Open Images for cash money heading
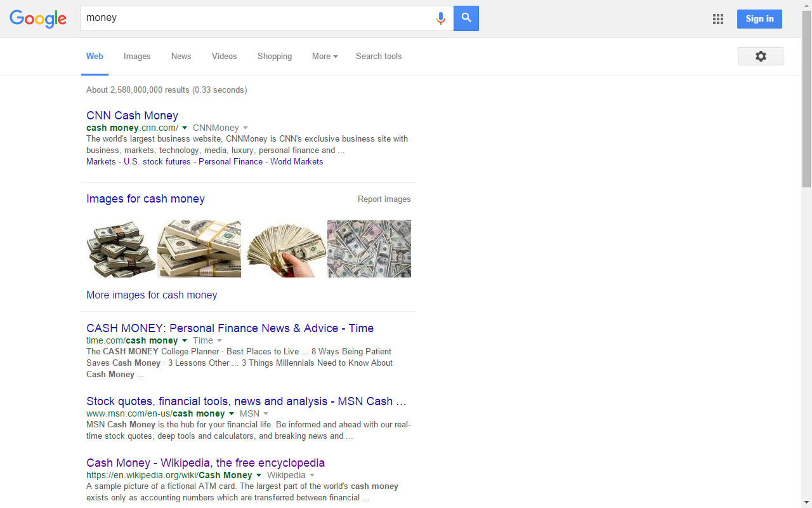Viewport: 812px width, 508px height. (x=145, y=199)
